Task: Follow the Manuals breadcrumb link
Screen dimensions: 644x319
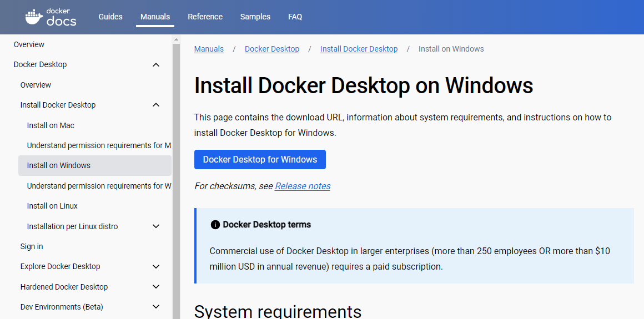Action: 209,49
